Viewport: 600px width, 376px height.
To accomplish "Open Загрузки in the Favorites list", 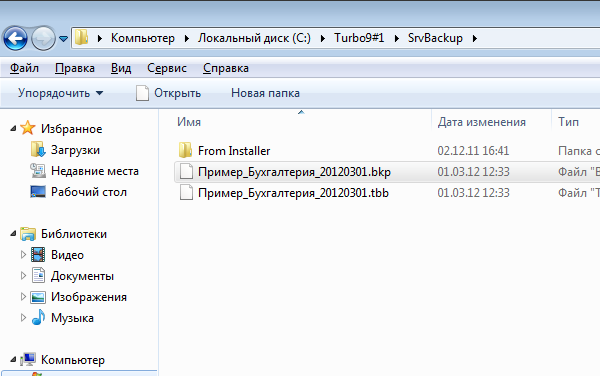I will (75, 150).
